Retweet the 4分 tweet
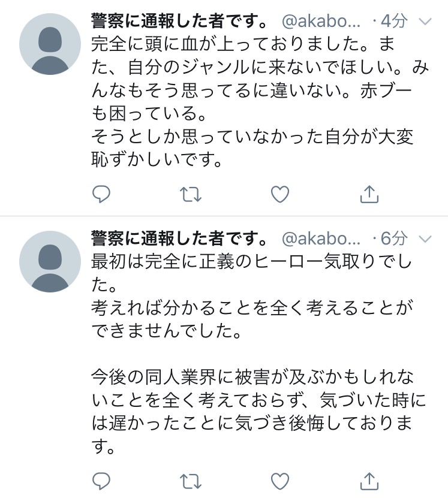Viewport: 448px width, 498px height. [x=191, y=194]
